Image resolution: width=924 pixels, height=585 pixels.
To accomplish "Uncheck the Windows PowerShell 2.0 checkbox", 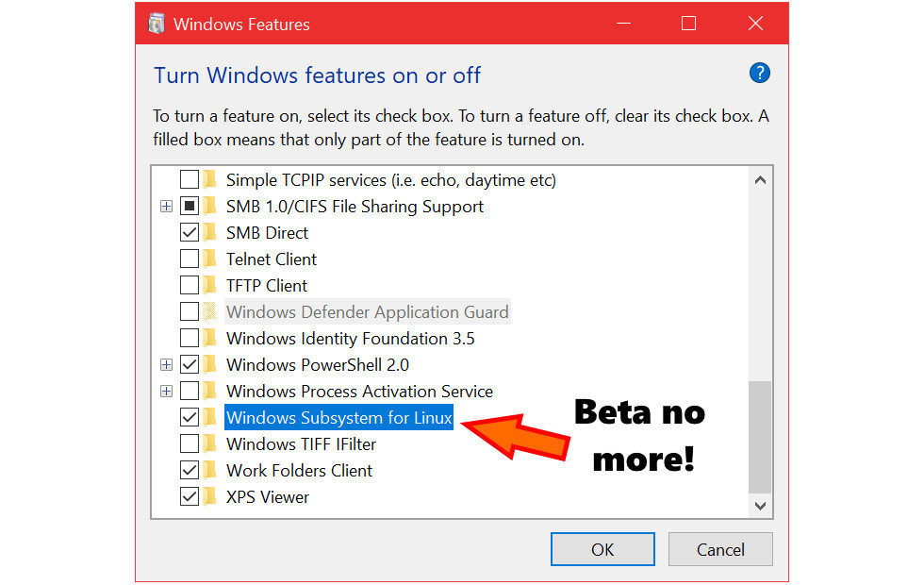I will click(190, 364).
